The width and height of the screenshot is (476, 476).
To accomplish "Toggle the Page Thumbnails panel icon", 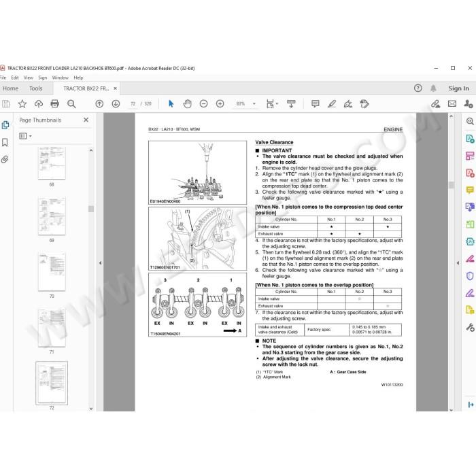I will click(x=5, y=124).
